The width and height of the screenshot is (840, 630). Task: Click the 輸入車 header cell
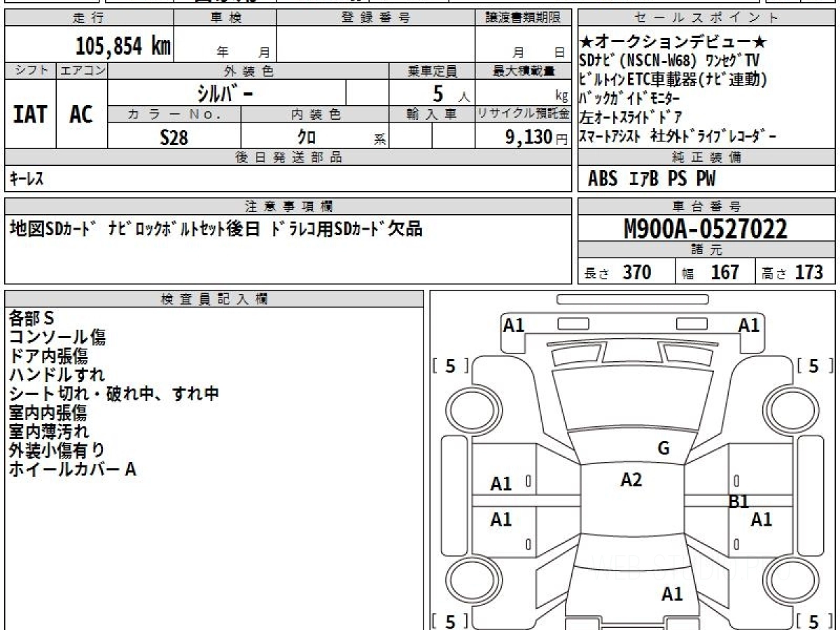coord(432,114)
